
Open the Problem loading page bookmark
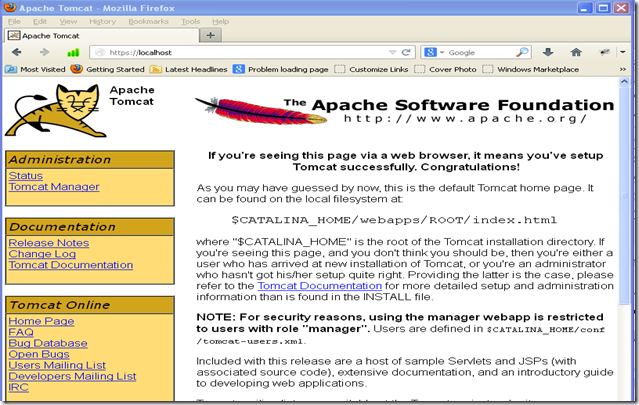pyautogui.click(x=280, y=69)
